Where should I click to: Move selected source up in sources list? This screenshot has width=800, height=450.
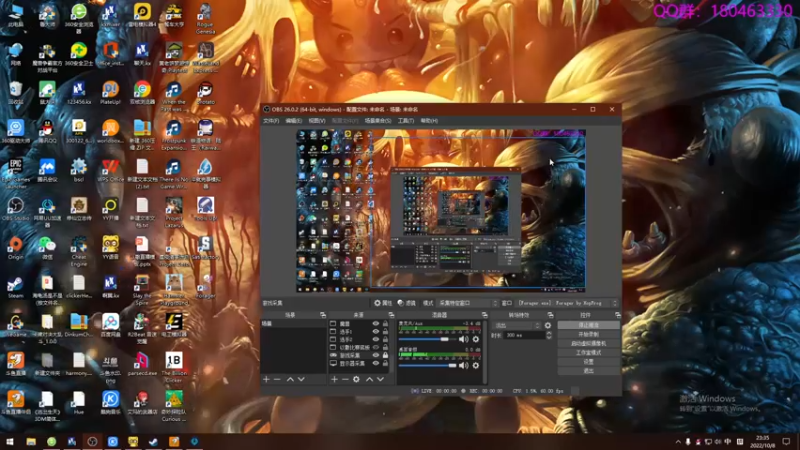click(369, 380)
